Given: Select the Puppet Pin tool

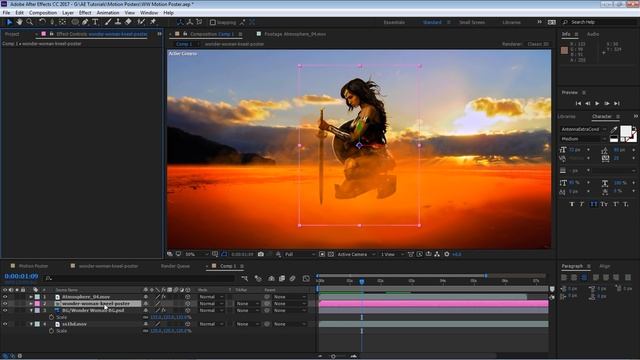Looking at the screenshot, I should click(153, 22).
